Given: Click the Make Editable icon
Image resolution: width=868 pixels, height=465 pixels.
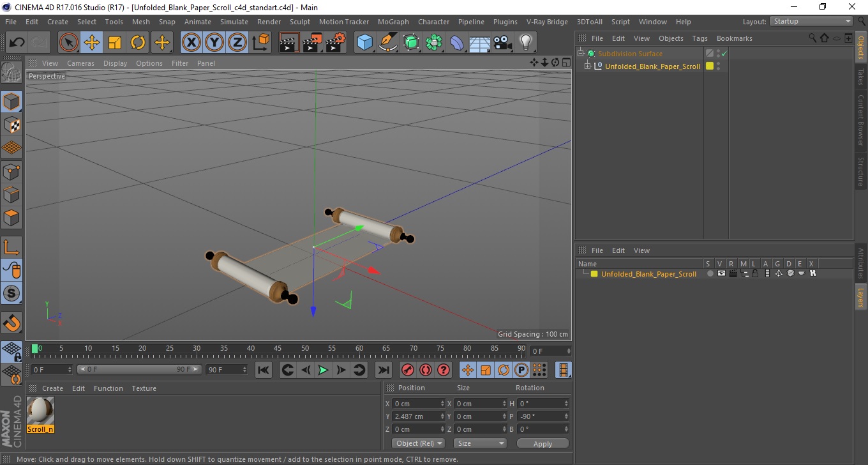Looking at the screenshot, I should point(11,72).
